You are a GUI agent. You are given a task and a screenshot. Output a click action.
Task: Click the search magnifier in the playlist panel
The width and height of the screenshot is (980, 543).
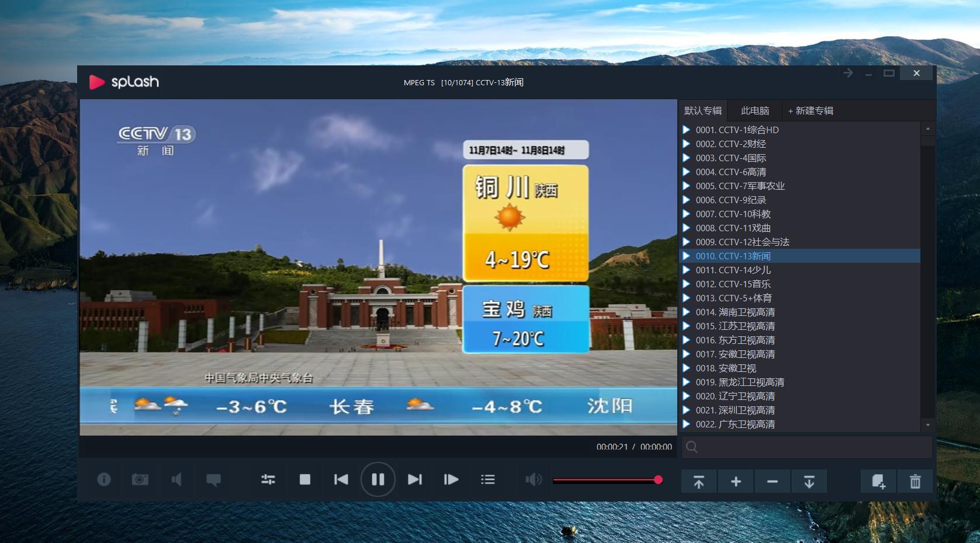click(x=692, y=447)
